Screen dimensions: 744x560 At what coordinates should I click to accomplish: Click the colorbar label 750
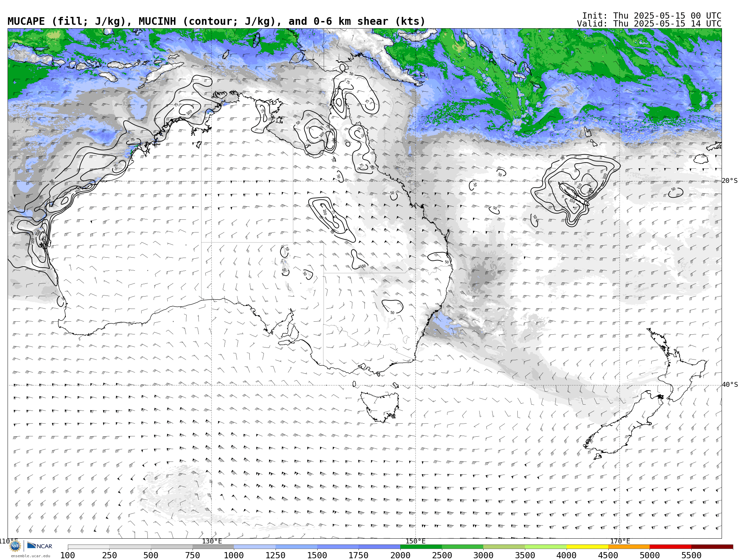point(193,556)
